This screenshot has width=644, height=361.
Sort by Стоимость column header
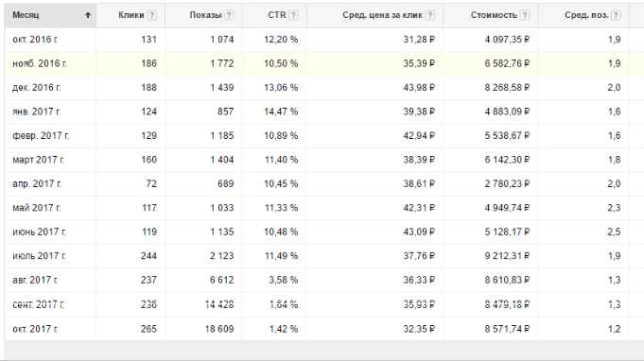(494, 15)
